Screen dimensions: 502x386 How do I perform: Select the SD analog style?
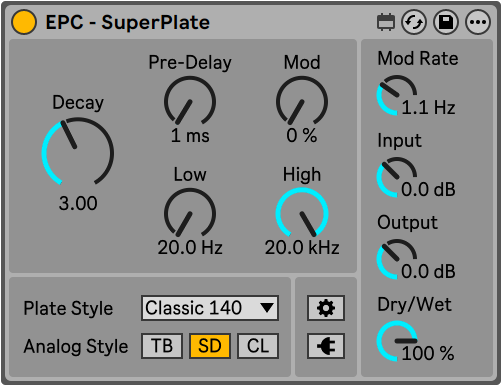[x=210, y=346]
